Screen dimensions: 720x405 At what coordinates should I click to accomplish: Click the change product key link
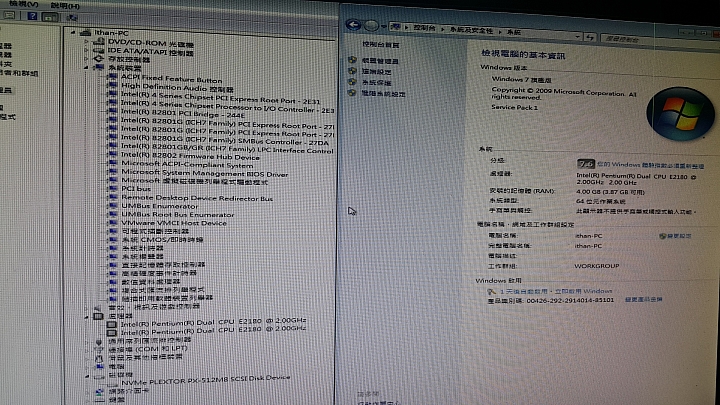(x=643, y=299)
